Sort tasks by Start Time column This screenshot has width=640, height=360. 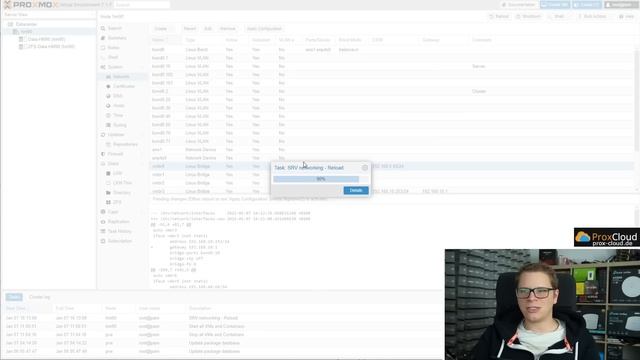[x=28, y=309]
